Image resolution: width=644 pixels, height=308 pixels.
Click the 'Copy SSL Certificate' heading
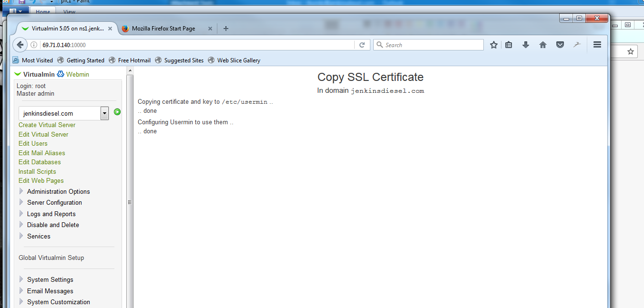[370, 77]
